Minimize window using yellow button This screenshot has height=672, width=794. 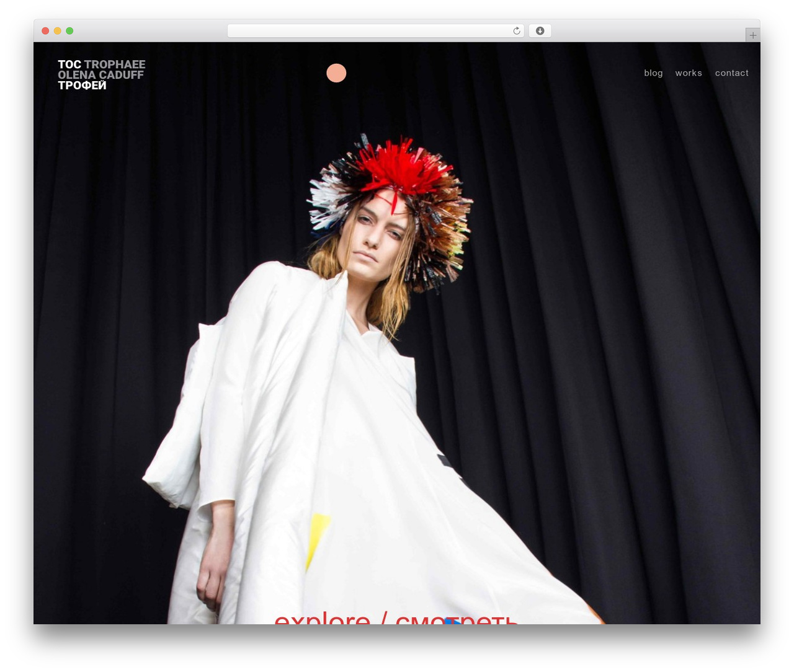58,31
